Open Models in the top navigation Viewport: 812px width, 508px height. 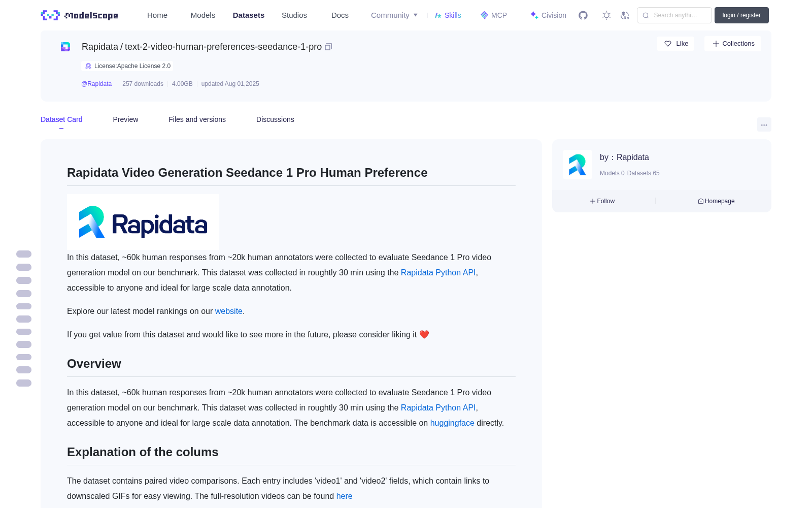coord(203,15)
